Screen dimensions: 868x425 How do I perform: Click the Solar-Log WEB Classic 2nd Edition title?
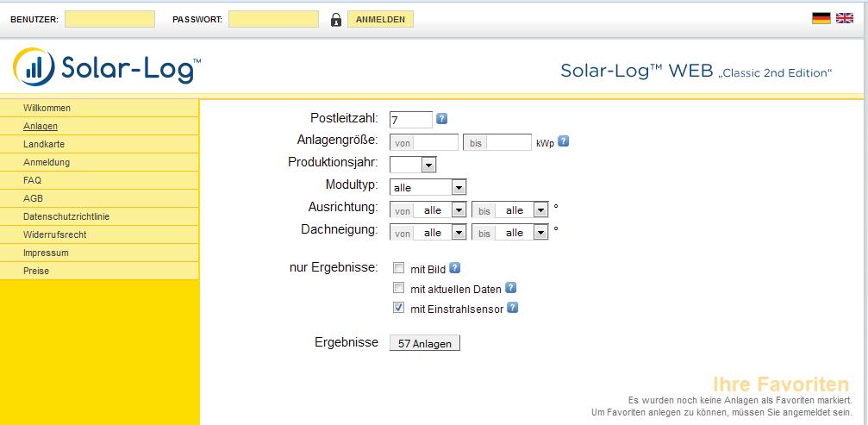696,71
